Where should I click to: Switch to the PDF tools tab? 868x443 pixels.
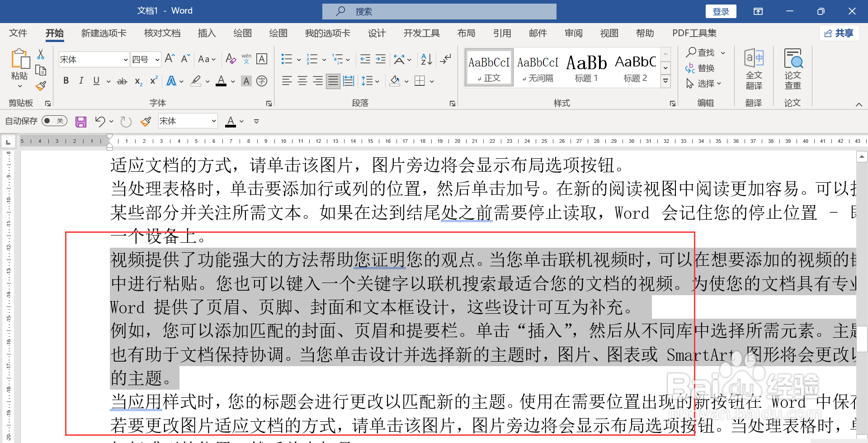(x=694, y=33)
